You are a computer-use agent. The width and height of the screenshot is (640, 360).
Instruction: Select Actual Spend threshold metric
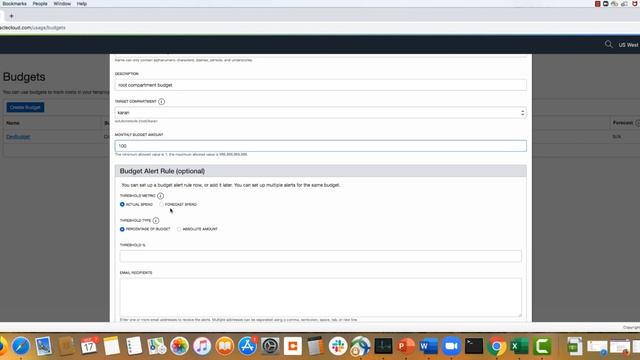(x=122, y=204)
